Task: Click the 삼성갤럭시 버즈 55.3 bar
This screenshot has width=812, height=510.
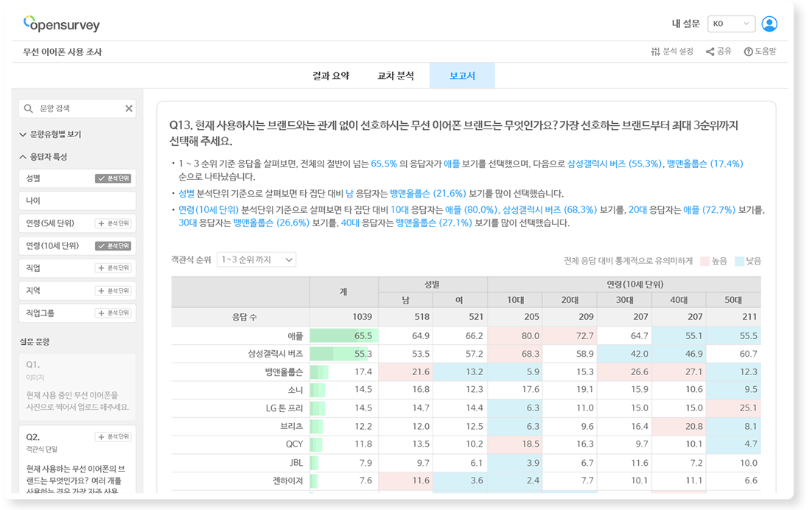Action: 340,354
